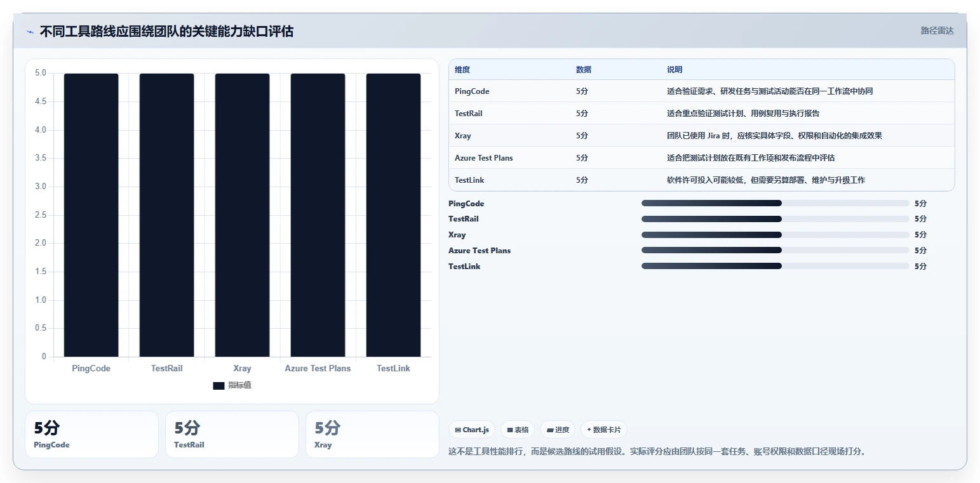The height and width of the screenshot is (483, 980).
Task: Click PingCode label in progress list
Action: click(x=466, y=204)
